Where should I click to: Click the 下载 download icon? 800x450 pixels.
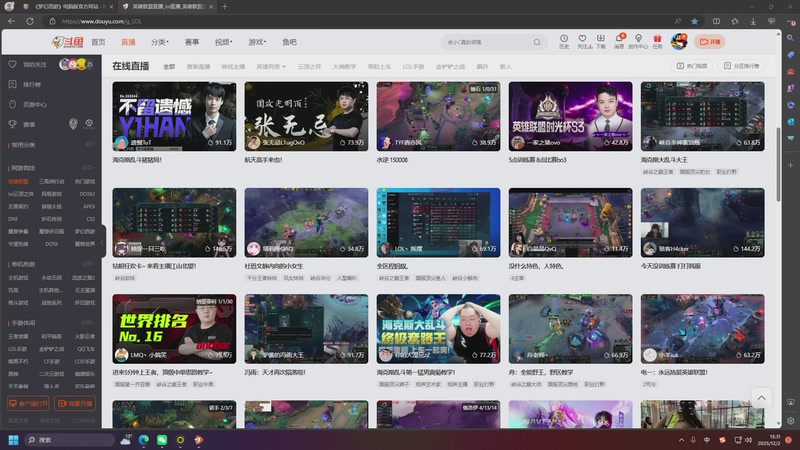pyautogui.click(x=601, y=42)
